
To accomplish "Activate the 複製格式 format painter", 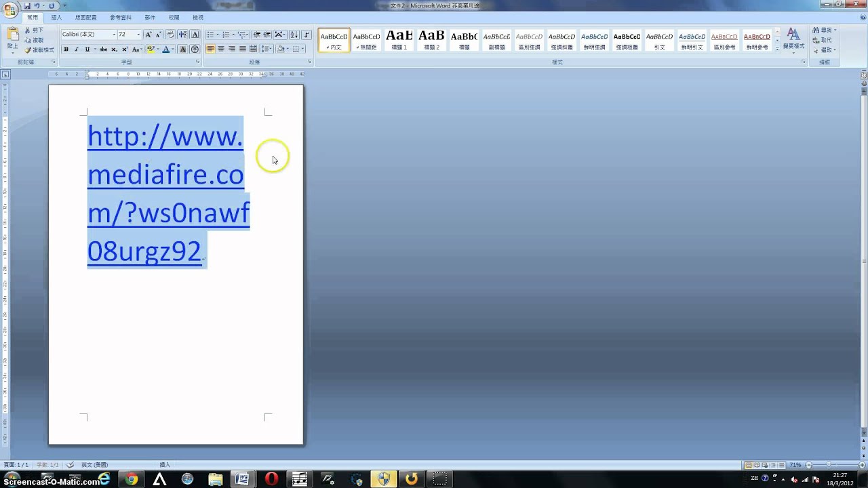I will click(x=39, y=49).
